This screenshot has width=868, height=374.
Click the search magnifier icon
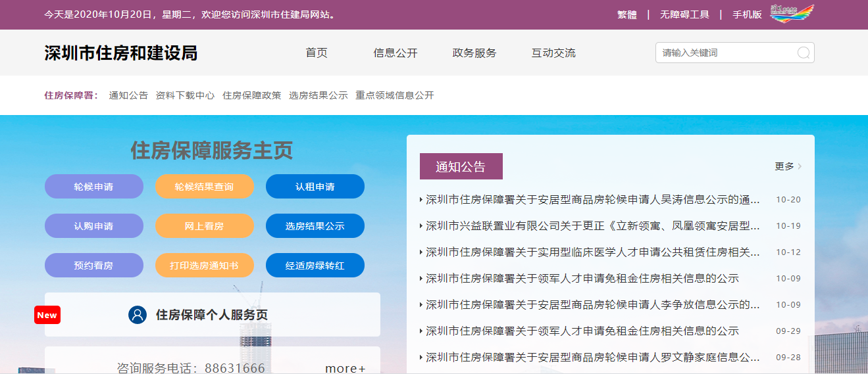(804, 53)
